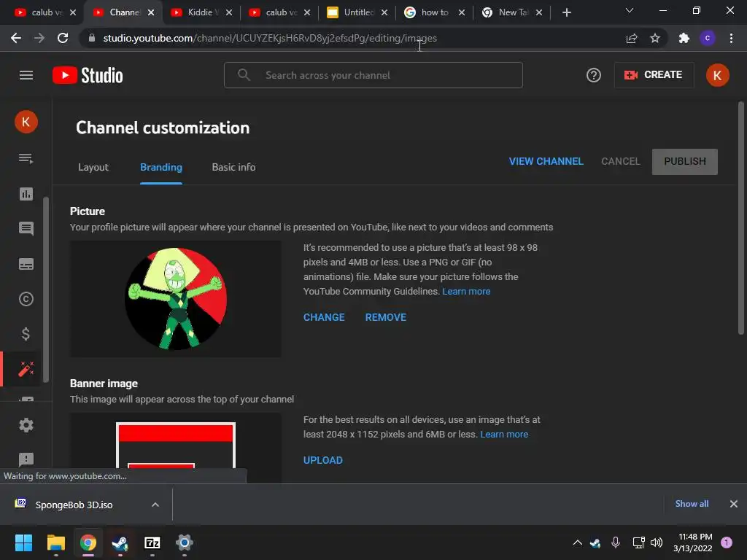Open Analytics bar chart icon in sidebar
This screenshot has width=747, height=560.
pyautogui.click(x=26, y=194)
